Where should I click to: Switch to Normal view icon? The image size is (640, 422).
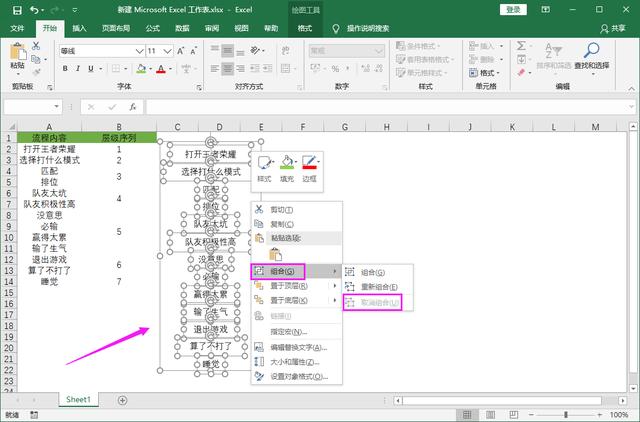467,415
